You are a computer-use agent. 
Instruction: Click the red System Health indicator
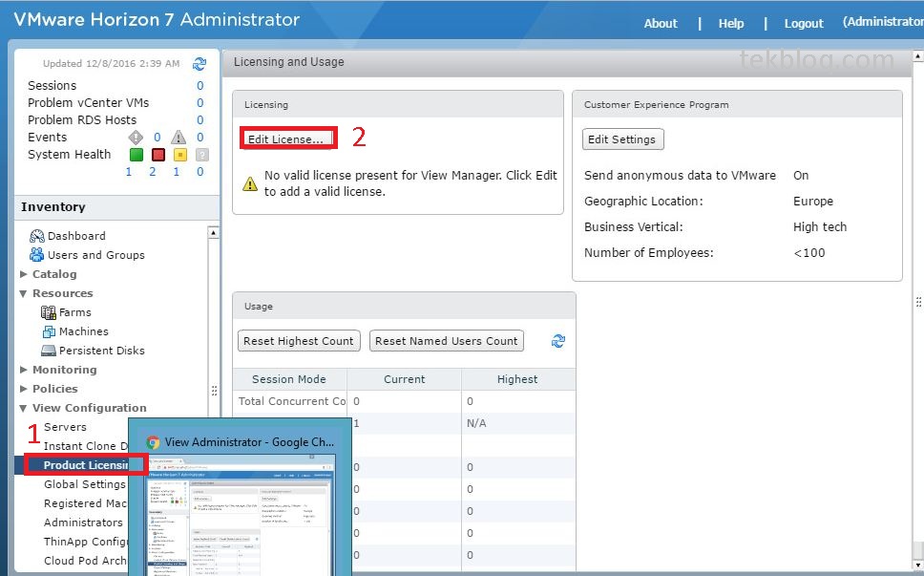(157, 155)
